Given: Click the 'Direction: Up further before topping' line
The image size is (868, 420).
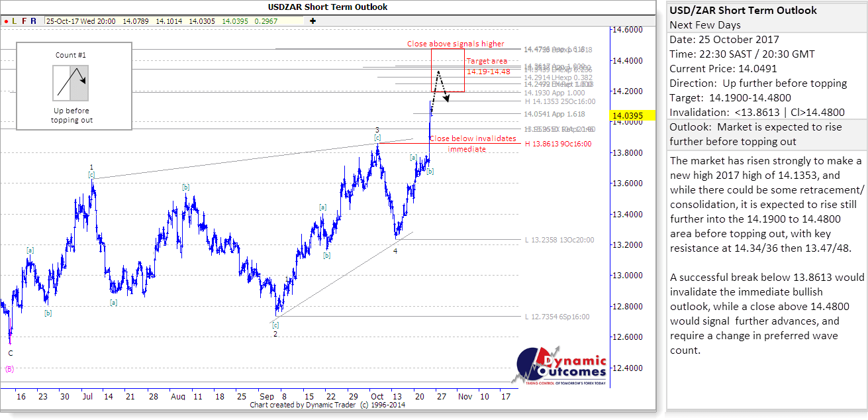Looking at the screenshot, I should point(758,83).
